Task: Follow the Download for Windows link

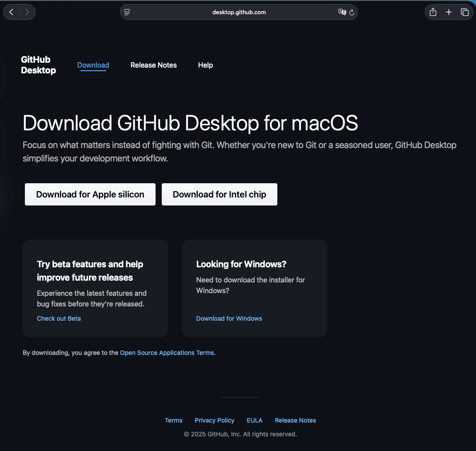Action: [229, 318]
